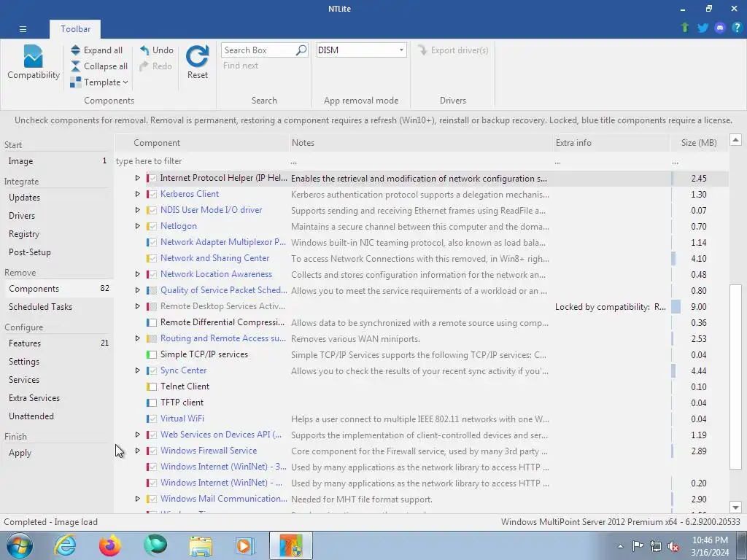The width and height of the screenshot is (747, 560).
Task: Open File Explorer folder on taskbar
Action: click(x=201, y=545)
